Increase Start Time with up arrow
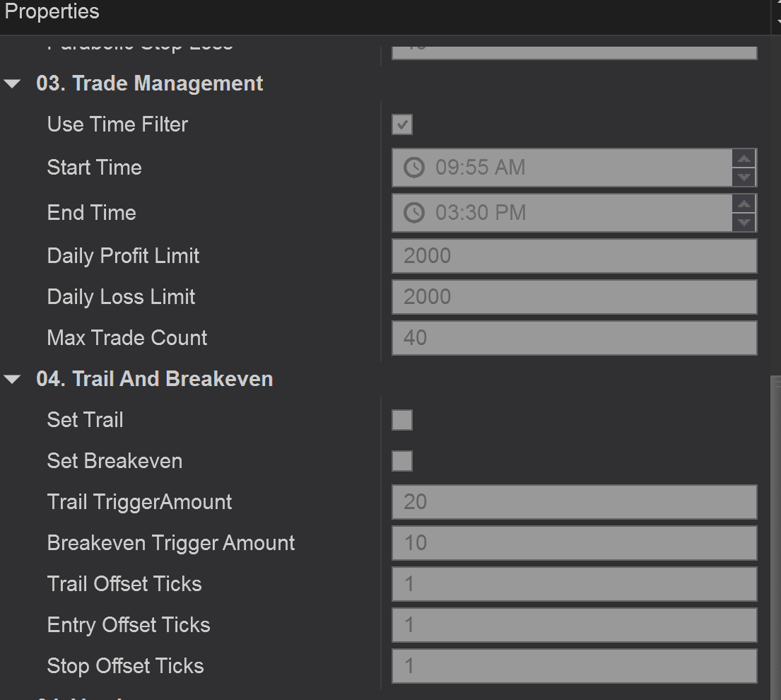 click(744, 158)
